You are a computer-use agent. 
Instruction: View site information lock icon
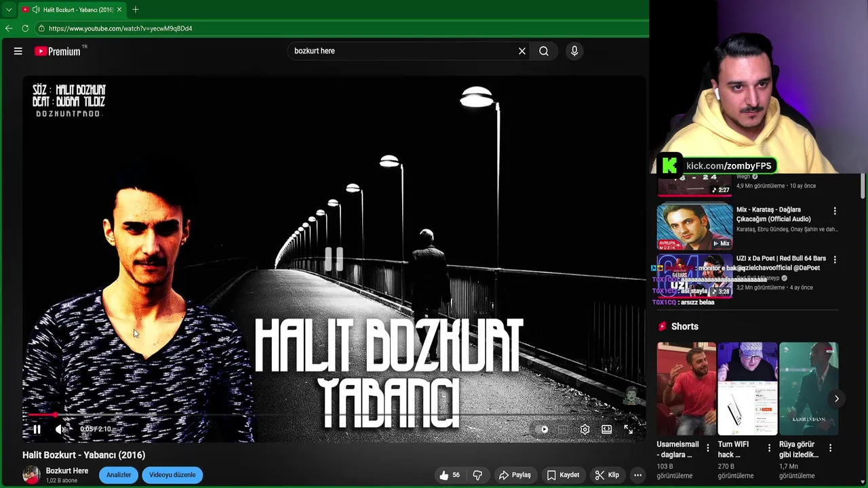point(41,28)
